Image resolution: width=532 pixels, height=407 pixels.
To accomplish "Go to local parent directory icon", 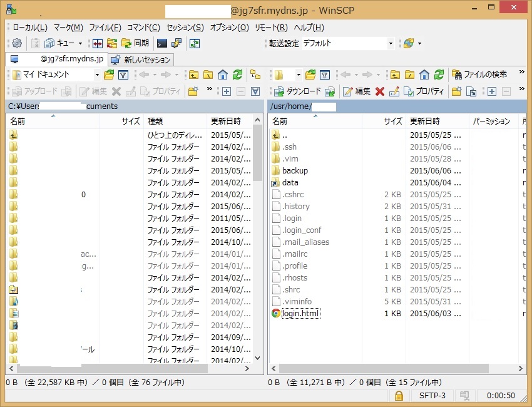I will coord(193,75).
